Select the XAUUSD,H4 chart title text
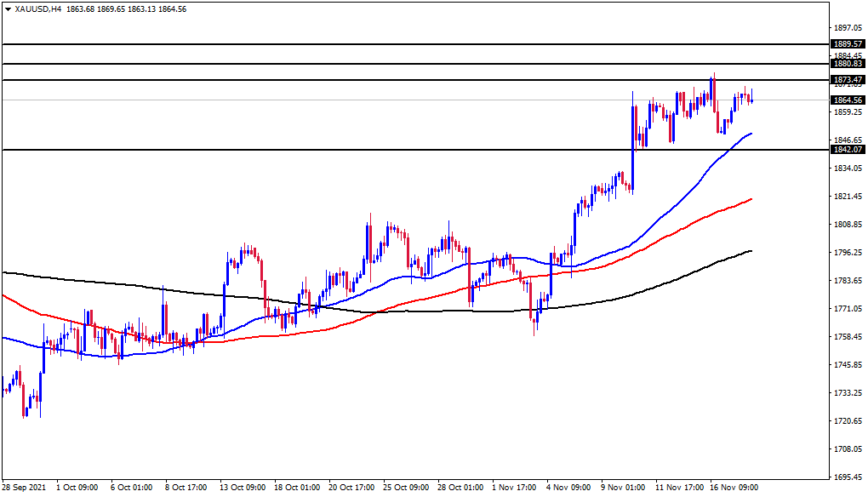 (x=38, y=9)
